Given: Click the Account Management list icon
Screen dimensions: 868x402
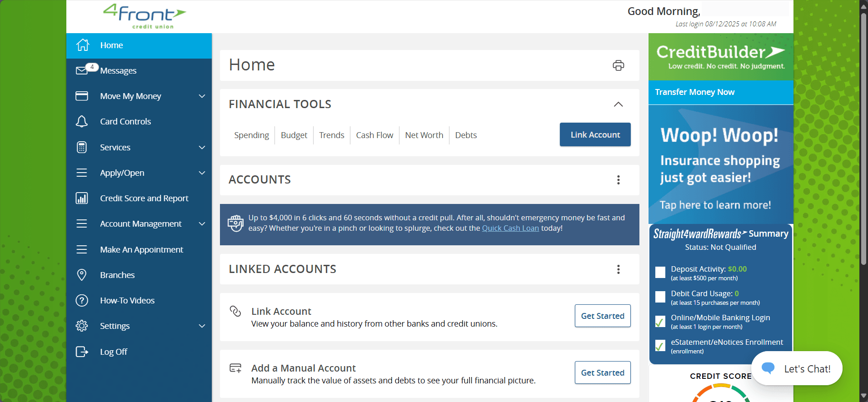Looking at the screenshot, I should [82, 223].
